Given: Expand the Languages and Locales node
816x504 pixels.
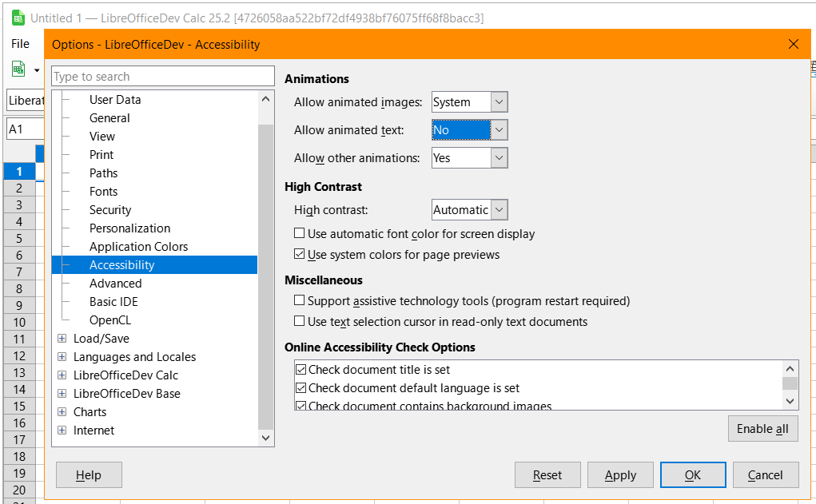Looking at the screenshot, I should click(62, 357).
